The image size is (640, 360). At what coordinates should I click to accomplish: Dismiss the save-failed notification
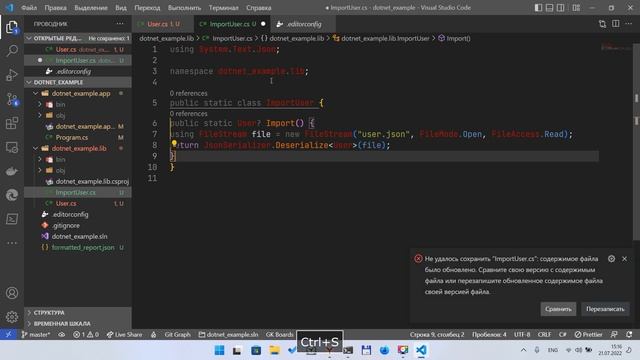624,259
